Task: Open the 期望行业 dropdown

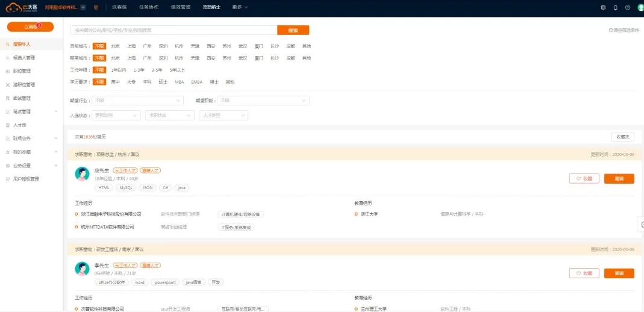Action: click(x=137, y=101)
